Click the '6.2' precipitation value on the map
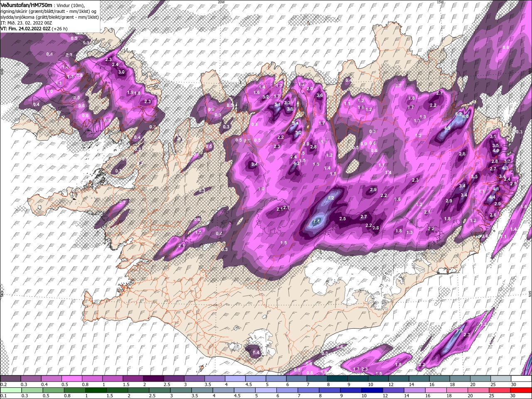This screenshot has width=532, height=399. tap(459, 114)
